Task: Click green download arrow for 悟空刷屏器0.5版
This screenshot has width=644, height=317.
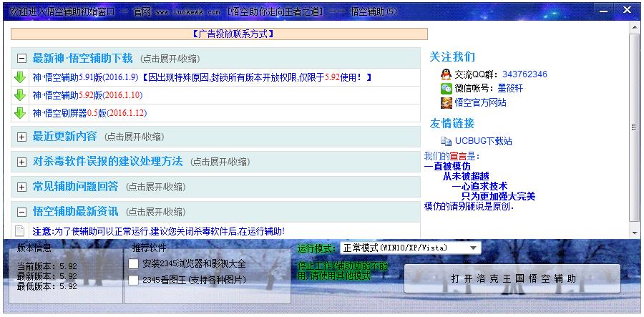Action: [x=20, y=113]
